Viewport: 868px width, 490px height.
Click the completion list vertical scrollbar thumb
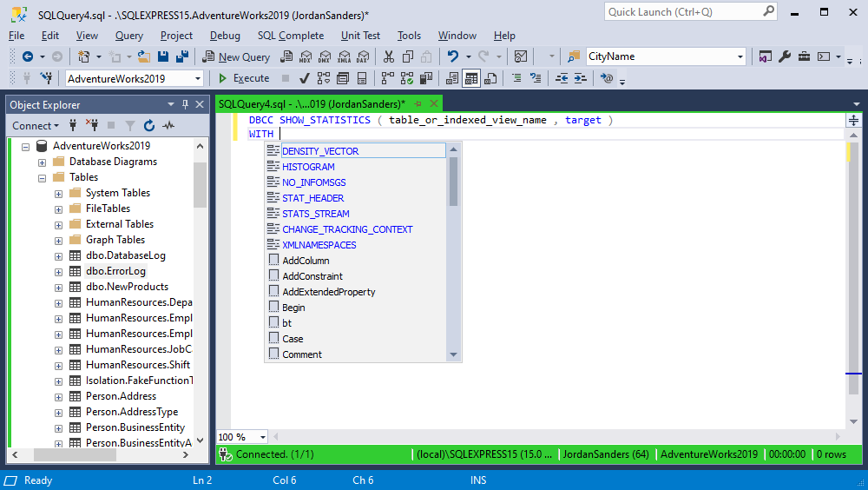point(453,182)
